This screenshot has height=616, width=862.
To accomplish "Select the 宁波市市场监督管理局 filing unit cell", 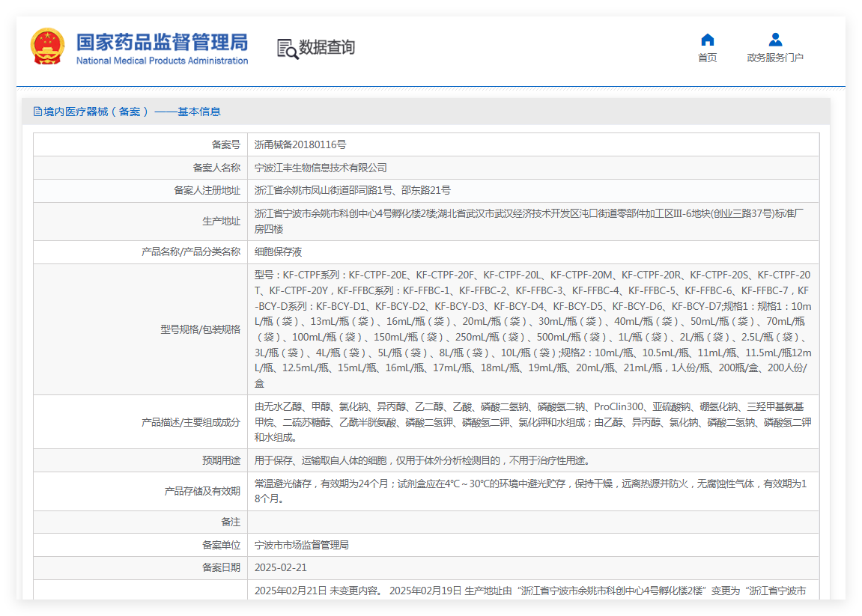I will click(x=533, y=545).
